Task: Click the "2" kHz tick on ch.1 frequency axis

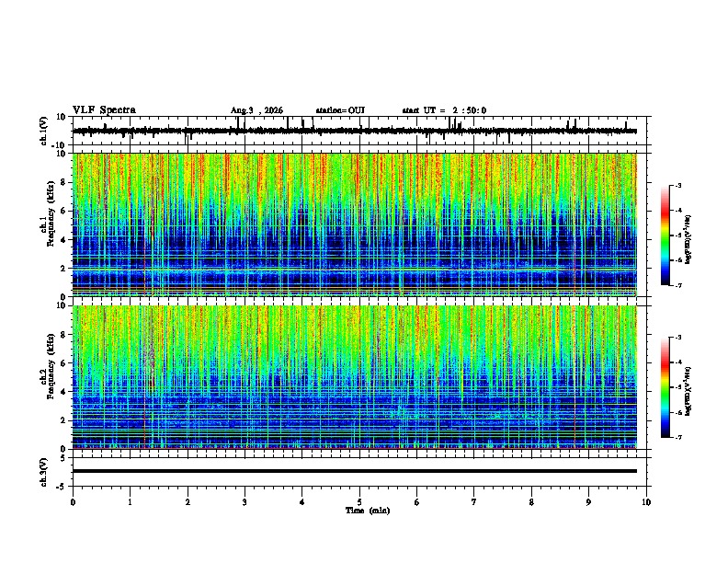Action: 63,269
